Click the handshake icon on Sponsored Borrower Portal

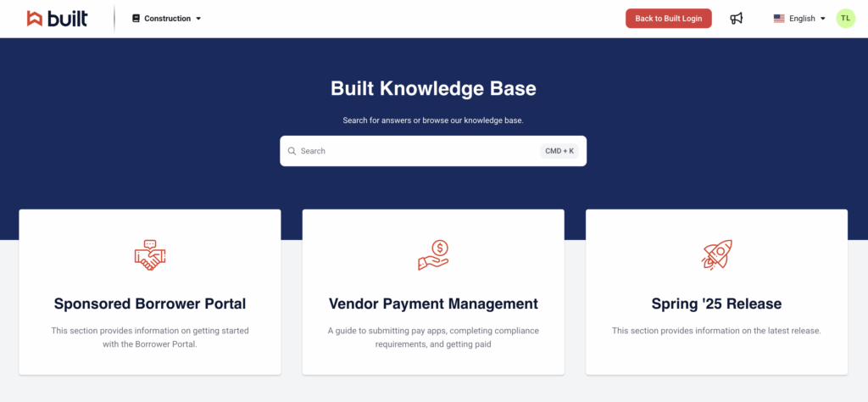[150, 255]
